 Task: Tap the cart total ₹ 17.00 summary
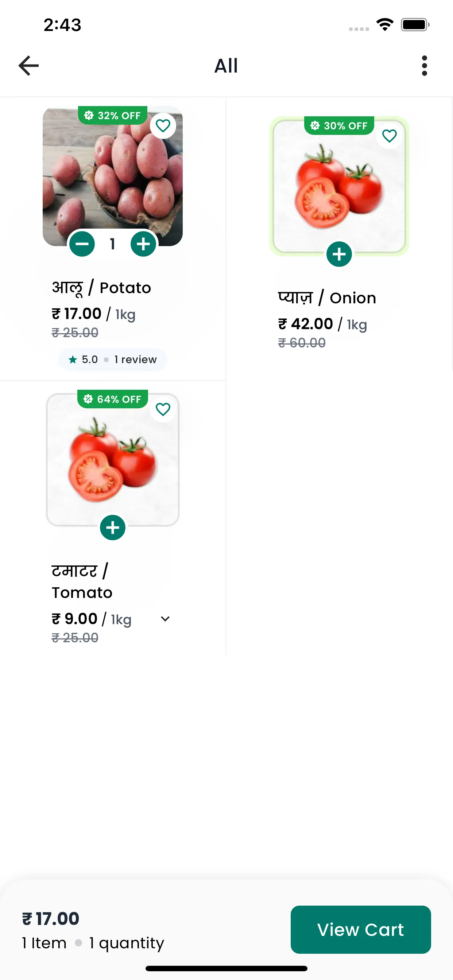(x=51, y=919)
